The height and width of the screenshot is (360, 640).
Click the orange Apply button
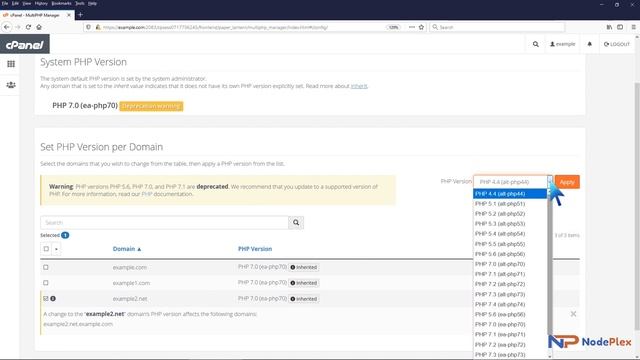click(567, 182)
